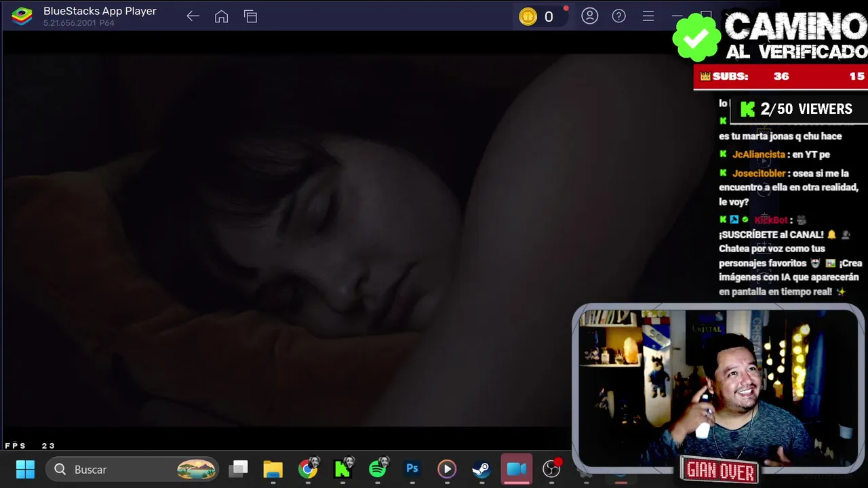Open Windows Task View in taskbar

pyautogui.click(x=239, y=468)
